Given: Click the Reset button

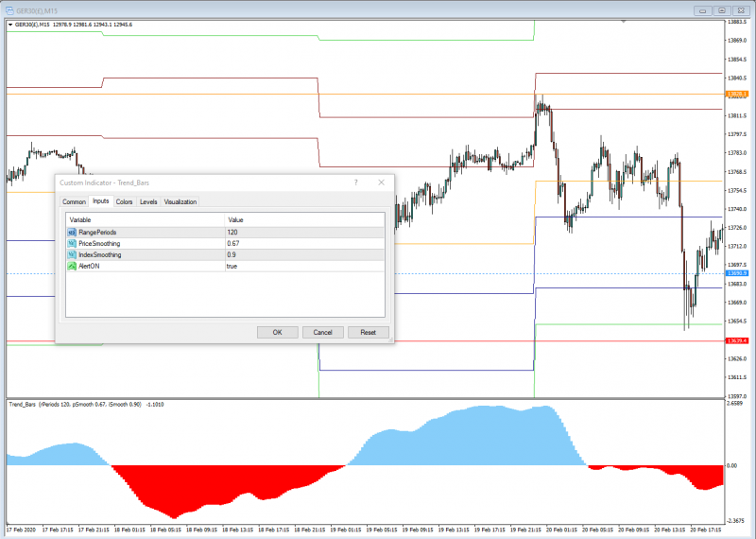Looking at the screenshot, I should click(368, 333).
